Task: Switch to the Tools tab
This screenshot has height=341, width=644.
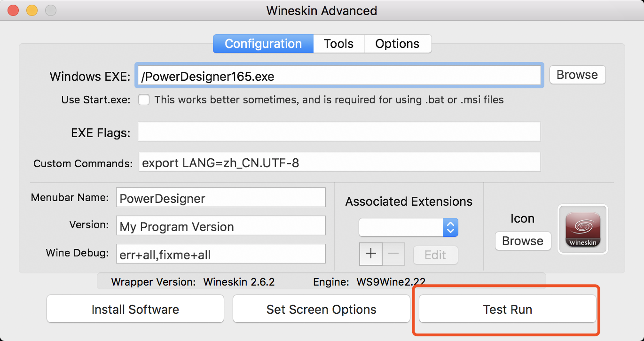Action: [338, 44]
